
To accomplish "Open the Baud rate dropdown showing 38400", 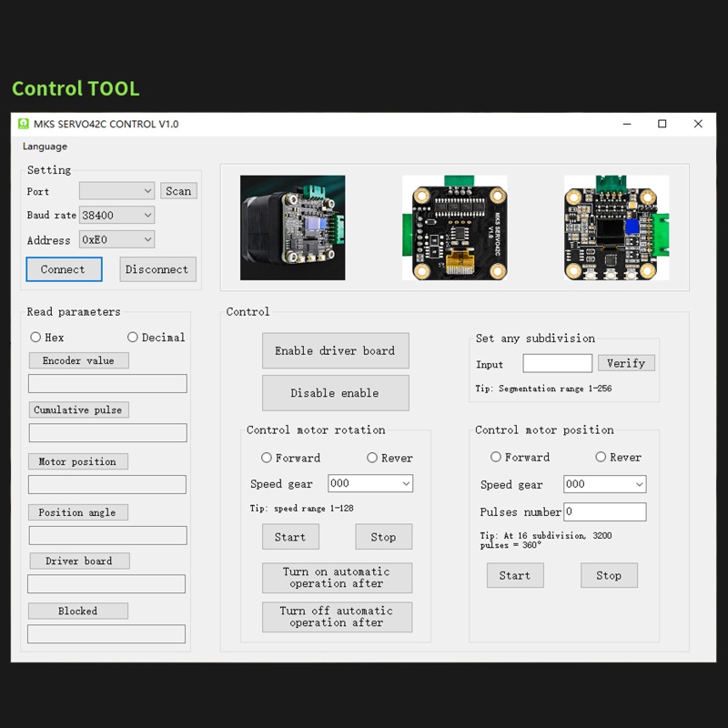I will (x=116, y=215).
